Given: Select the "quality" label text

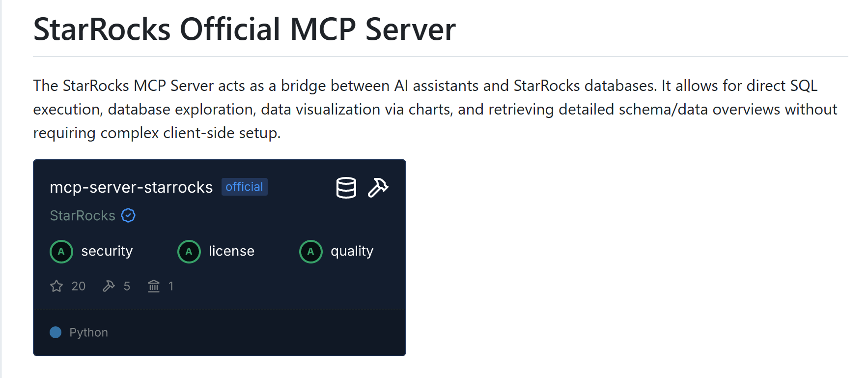Looking at the screenshot, I should 352,251.
